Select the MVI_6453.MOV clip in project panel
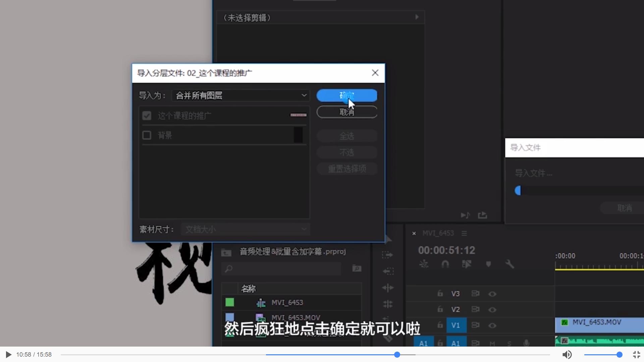This screenshot has width=644, height=362. (x=296, y=317)
